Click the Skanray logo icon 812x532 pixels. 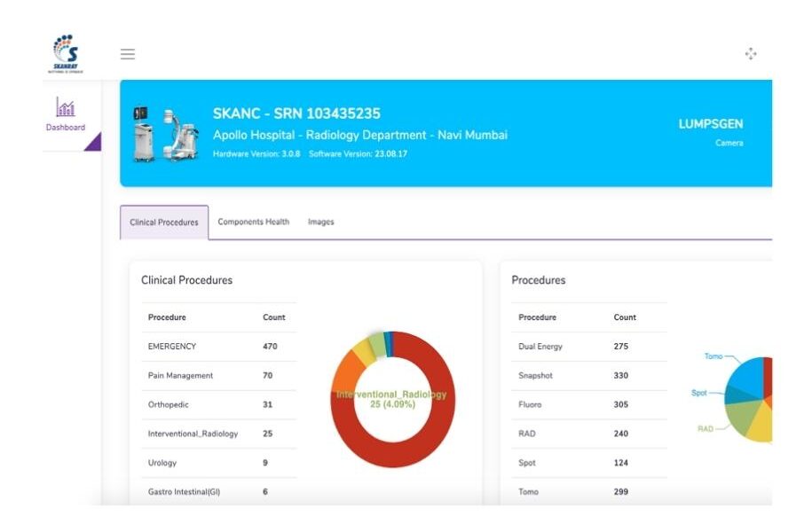67,53
